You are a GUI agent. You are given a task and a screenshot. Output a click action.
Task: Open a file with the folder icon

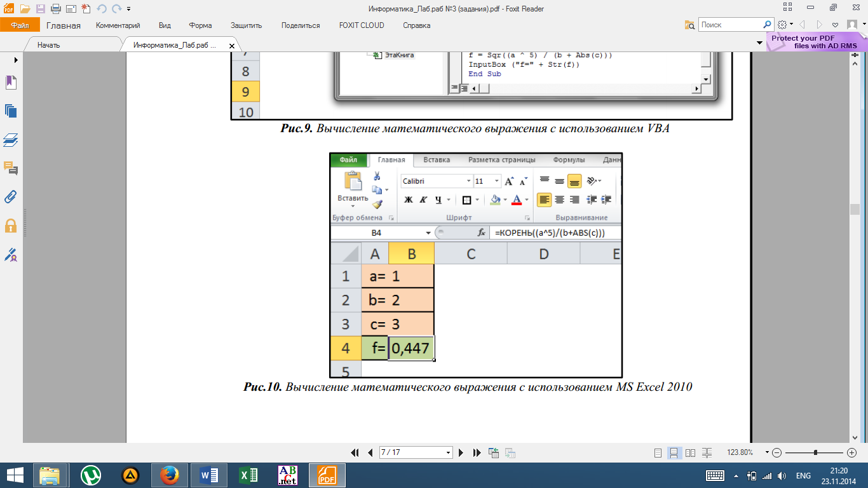point(25,9)
